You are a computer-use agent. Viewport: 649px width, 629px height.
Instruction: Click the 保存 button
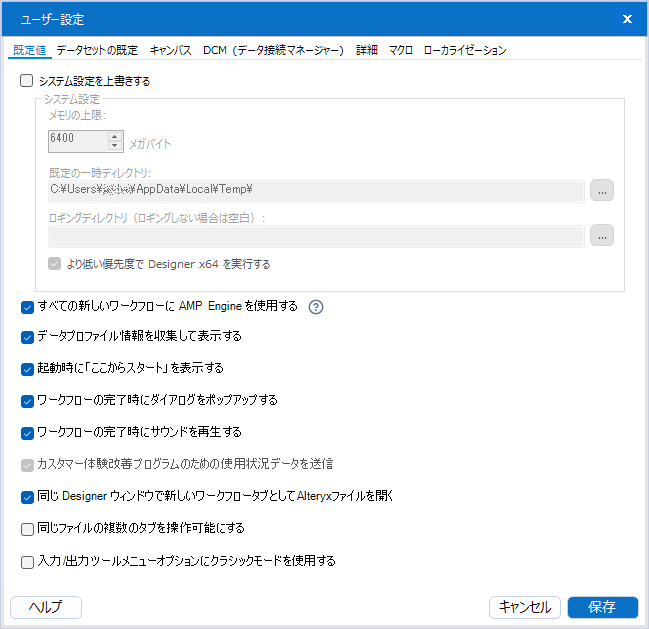point(602,607)
